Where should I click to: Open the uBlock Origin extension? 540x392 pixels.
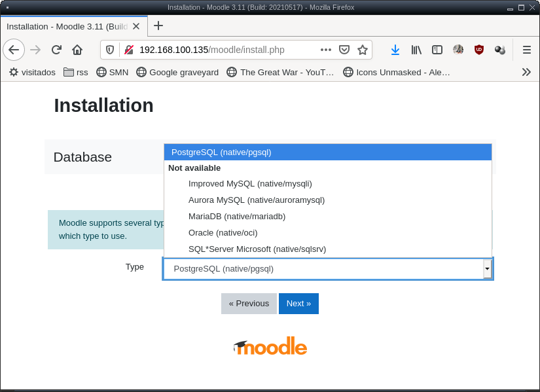[x=479, y=50]
